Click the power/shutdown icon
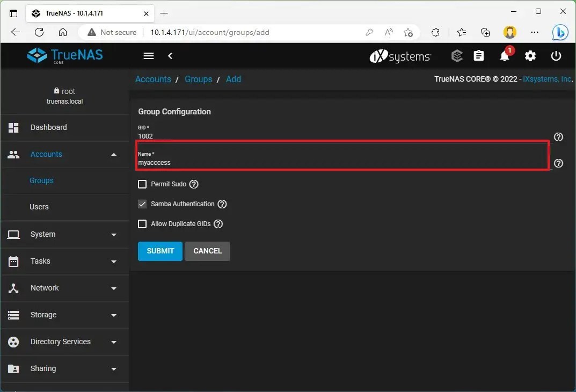The height and width of the screenshot is (392, 576). [556, 56]
